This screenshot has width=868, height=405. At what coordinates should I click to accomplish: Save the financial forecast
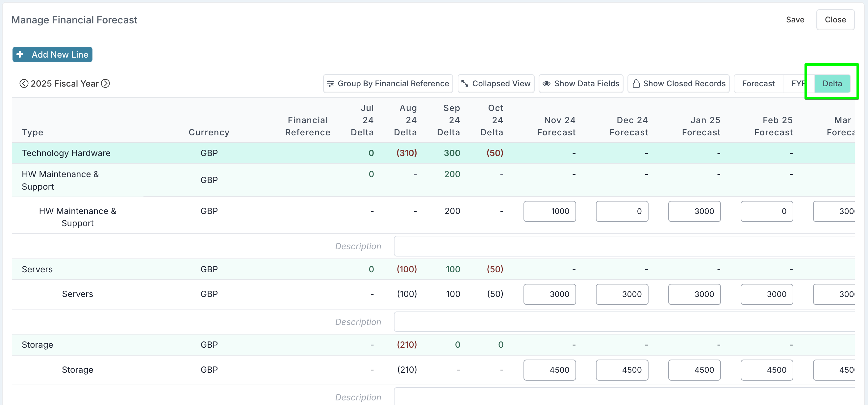click(x=795, y=19)
